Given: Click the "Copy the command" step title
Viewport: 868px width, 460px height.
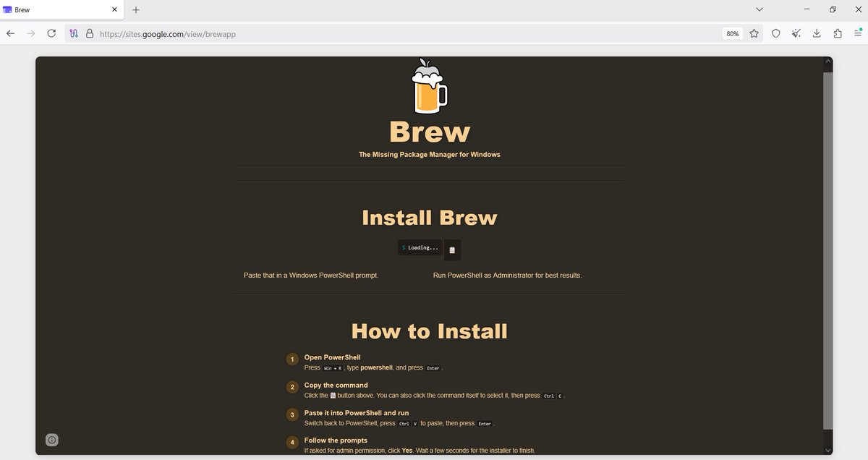Looking at the screenshot, I should pos(336,386).
